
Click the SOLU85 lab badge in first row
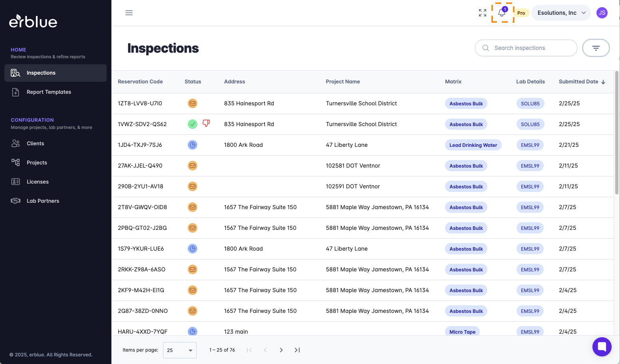click(x=530, y=103)
